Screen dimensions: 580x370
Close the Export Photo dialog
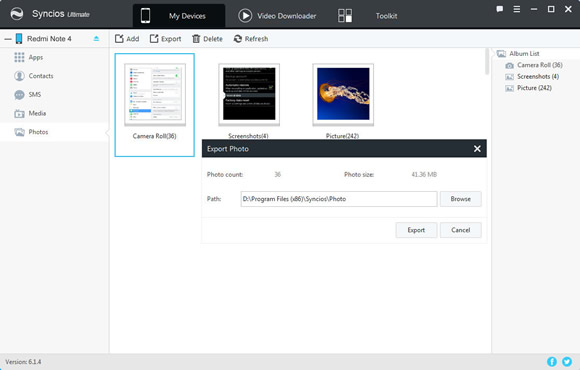pos(477,149)
